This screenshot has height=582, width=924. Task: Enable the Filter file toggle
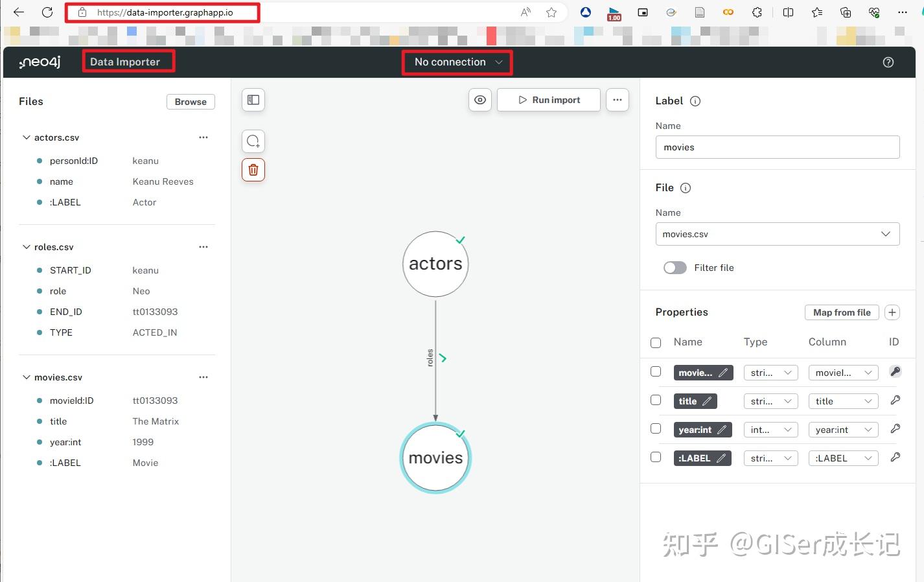pyautogui.click(x=675, y=268)
